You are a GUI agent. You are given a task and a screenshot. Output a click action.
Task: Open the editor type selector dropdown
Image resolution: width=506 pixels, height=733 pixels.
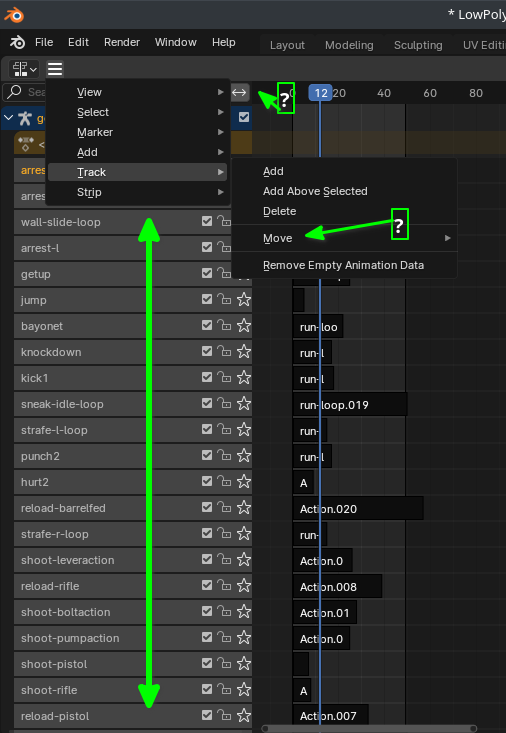click(x=24, y=69)
